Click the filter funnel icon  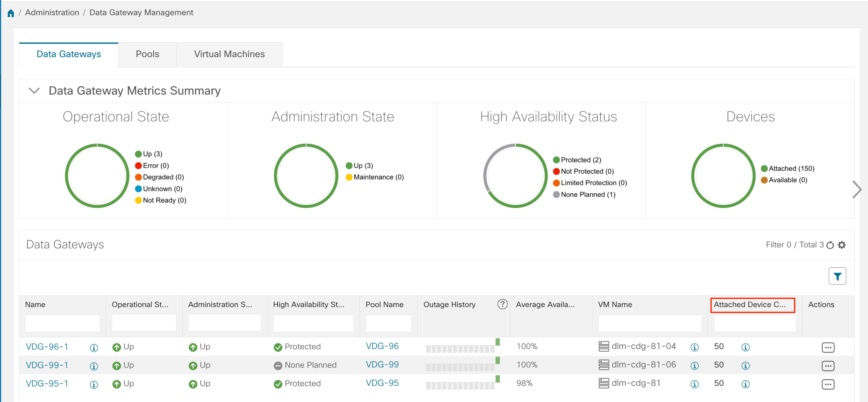pos(837,276)
